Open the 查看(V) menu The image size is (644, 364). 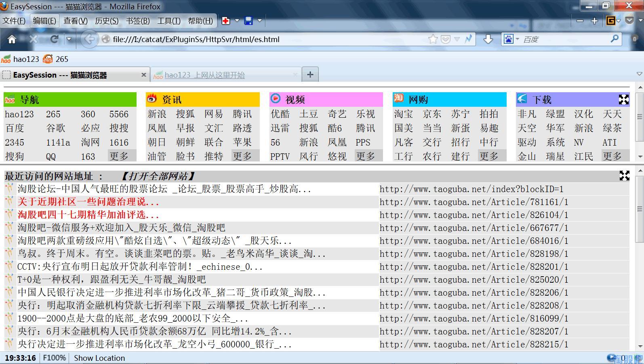click(76, 21)
